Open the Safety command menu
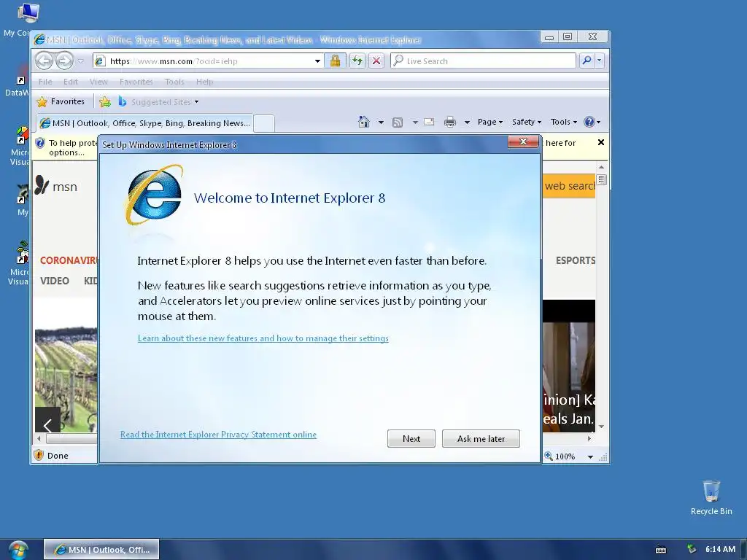This screenshot has height=560, width=747. coord(527,122)
